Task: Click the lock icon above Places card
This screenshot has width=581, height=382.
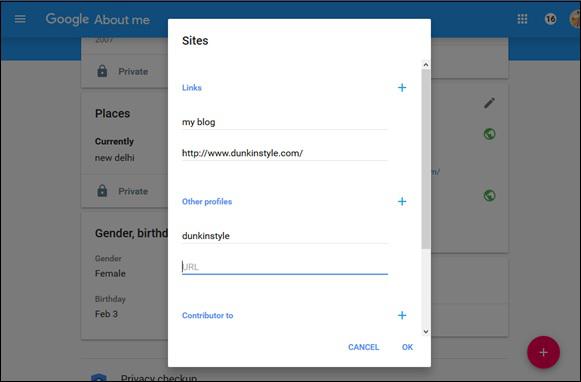Action: pos(102,71)
